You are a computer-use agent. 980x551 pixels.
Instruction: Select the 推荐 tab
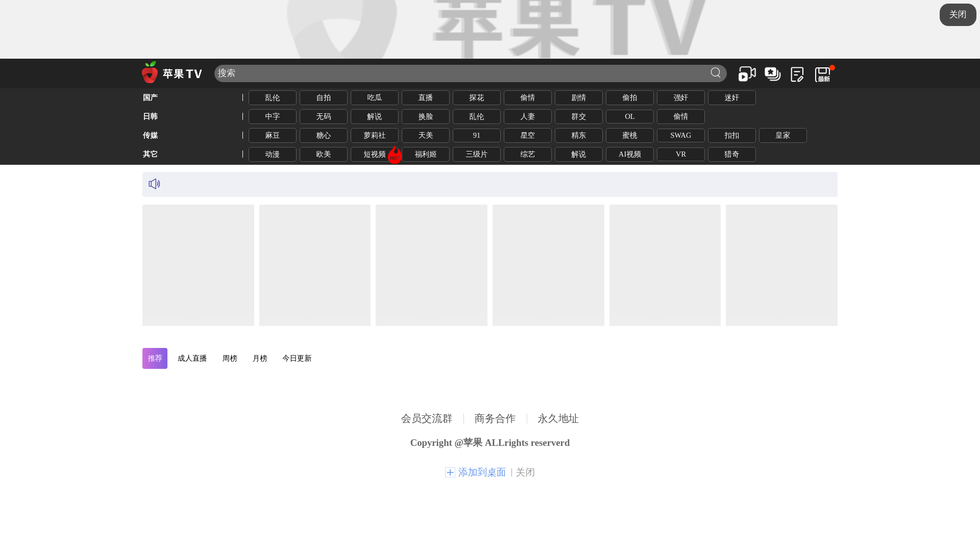pos(155,359)
